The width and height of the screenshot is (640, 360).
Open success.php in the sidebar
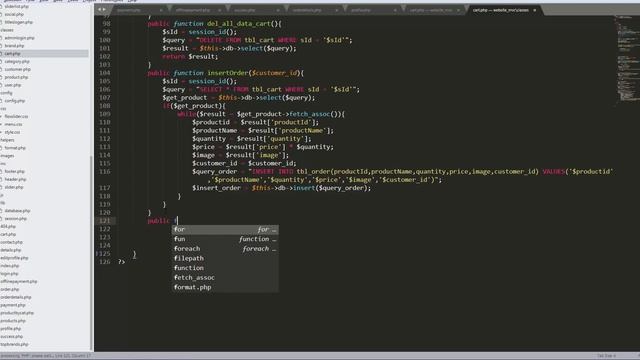12,336
